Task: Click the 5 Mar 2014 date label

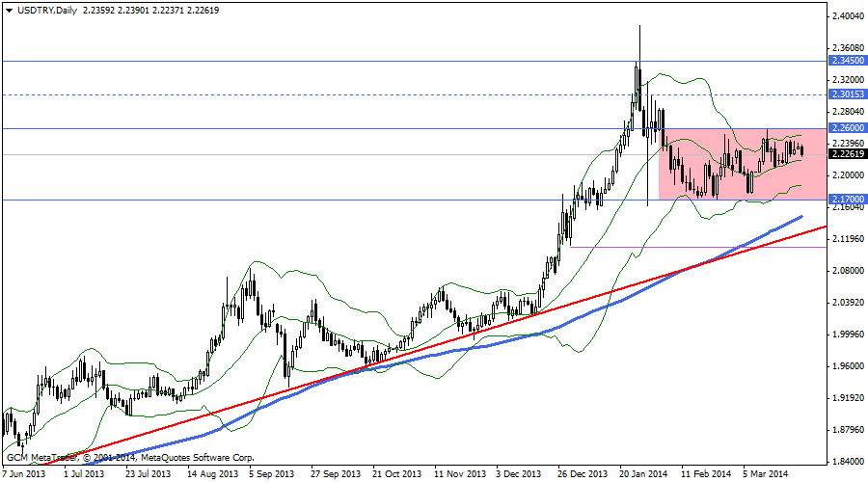Action: point(766,474)
